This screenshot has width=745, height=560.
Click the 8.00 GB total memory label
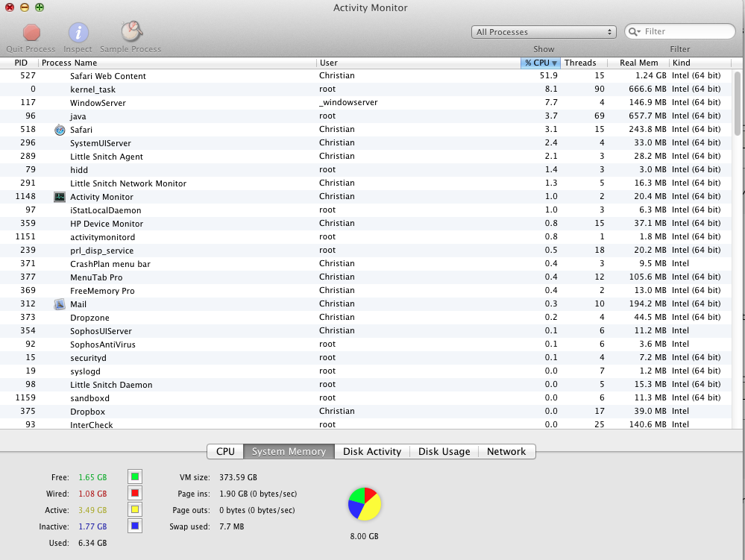pos(365,536)
